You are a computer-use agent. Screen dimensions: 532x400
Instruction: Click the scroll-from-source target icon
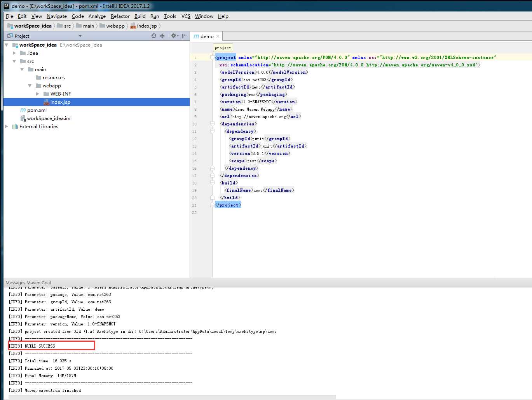click(154, 36)
